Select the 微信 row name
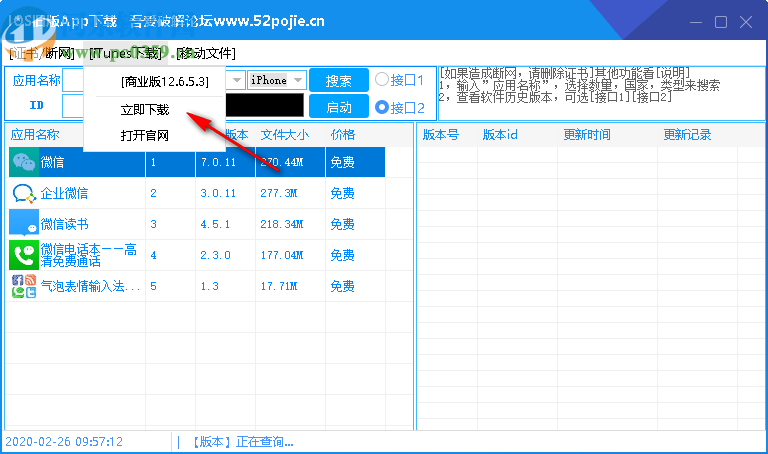Viewport: 768px width, 454px height. 52,162
